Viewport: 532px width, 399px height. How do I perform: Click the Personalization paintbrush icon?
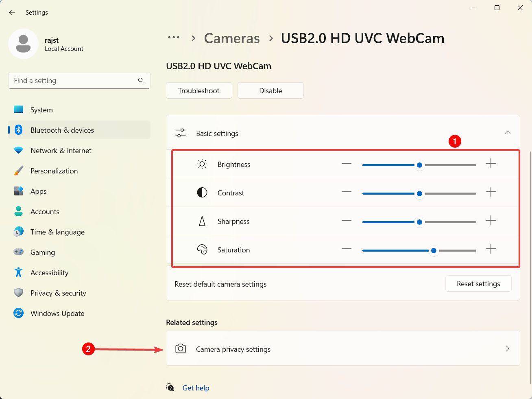(18, 171)
